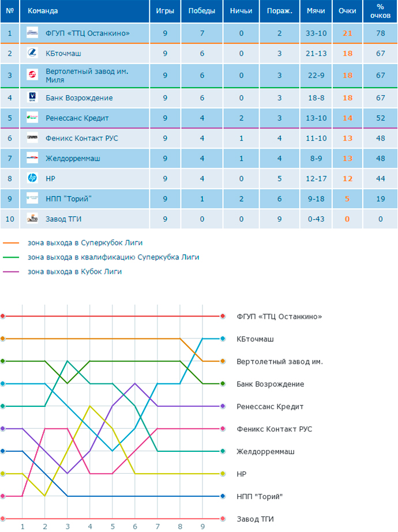Click the purple Кубок Лиги legend line
This screenshot has height=532, width=398.
click(x=11, y=271)
